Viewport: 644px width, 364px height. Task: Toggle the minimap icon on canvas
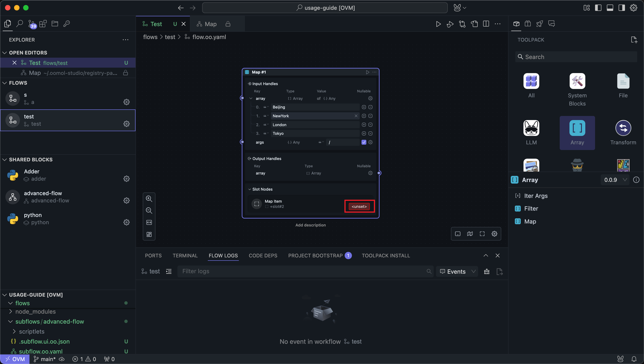470,234
